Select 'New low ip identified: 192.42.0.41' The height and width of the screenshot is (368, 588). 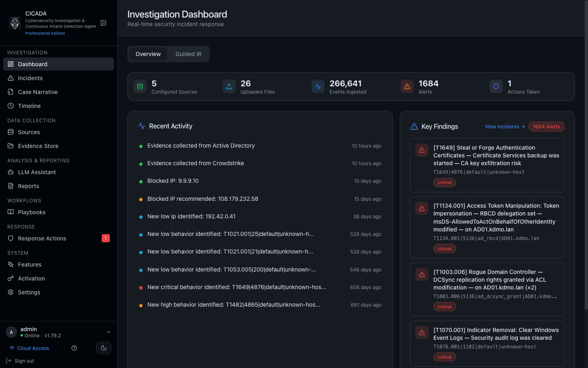(260, 217)
